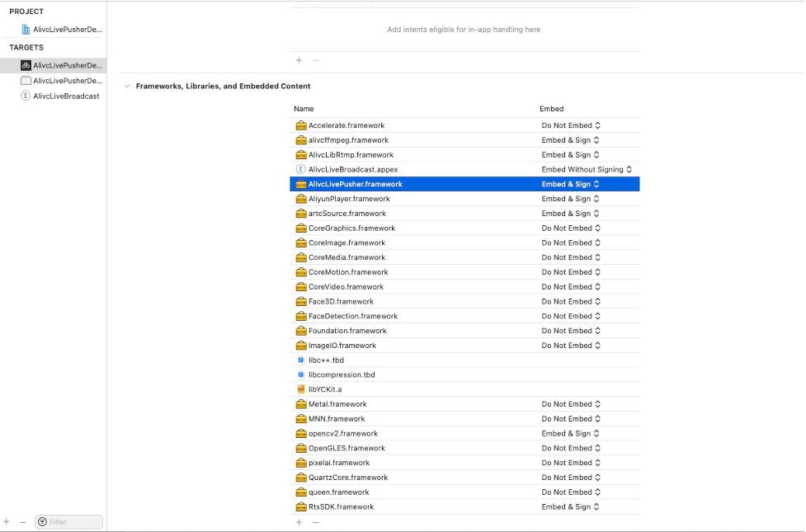
Task: Open the Embed dropdown for AliyunPlayer.framework
Action: (571, 199)
